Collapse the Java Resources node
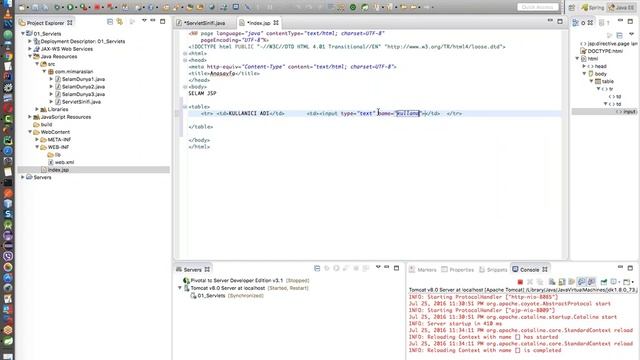Viewport: 640px width, 360px height. pos(30,56)
